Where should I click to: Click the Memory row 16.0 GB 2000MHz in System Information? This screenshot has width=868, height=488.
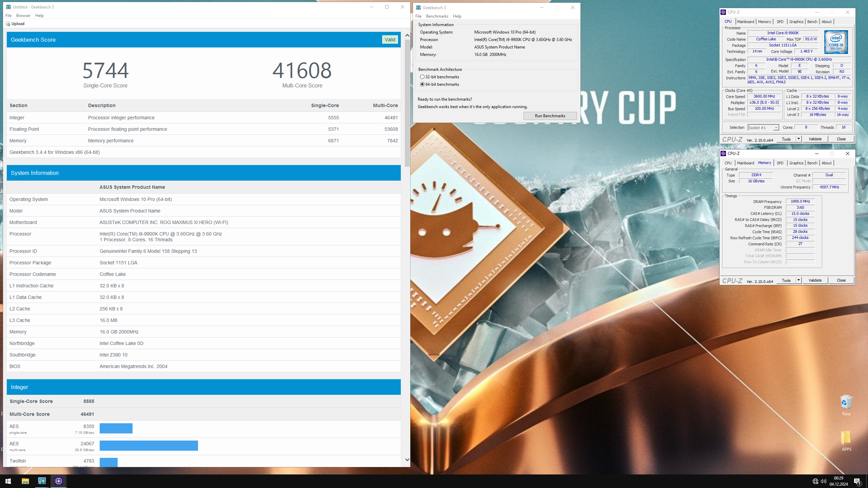[203, 332]
